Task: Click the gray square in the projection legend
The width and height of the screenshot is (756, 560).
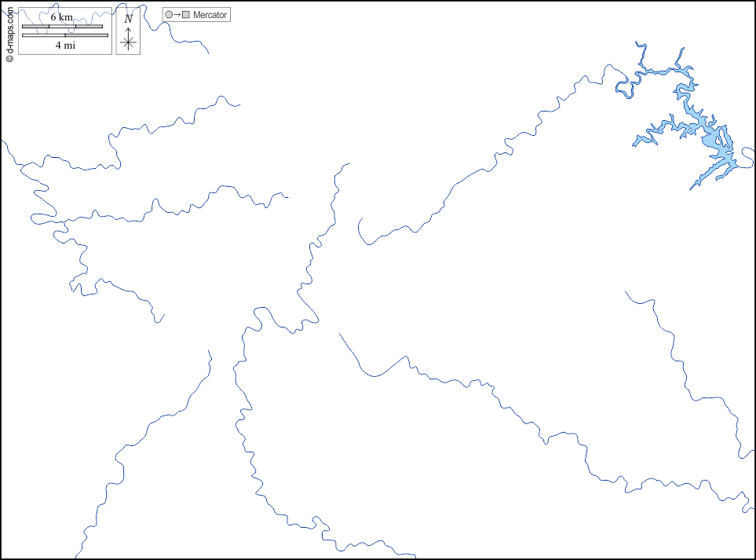Action: [186, 14]
